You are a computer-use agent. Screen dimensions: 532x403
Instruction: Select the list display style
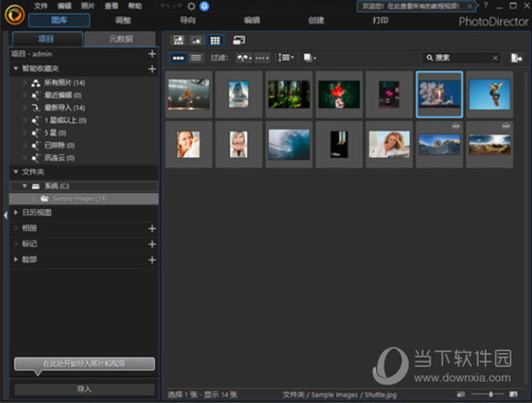point(196,58)
